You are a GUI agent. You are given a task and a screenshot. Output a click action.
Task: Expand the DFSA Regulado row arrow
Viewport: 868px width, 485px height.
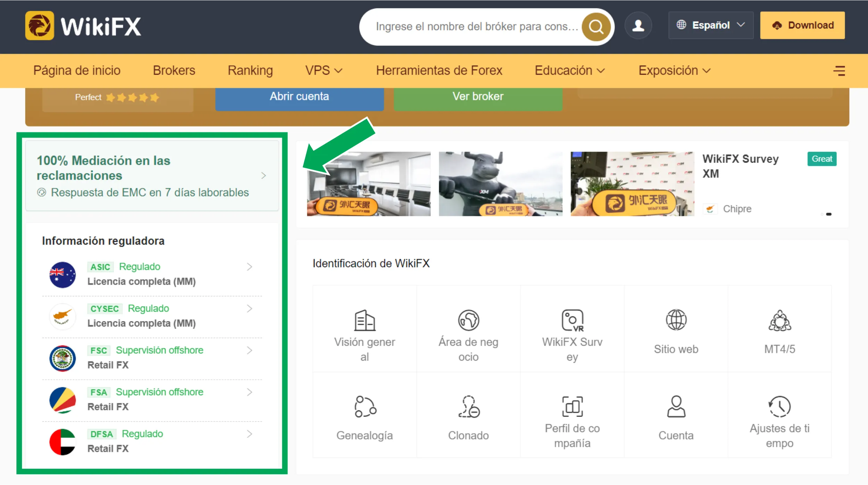tap(249, 434)
